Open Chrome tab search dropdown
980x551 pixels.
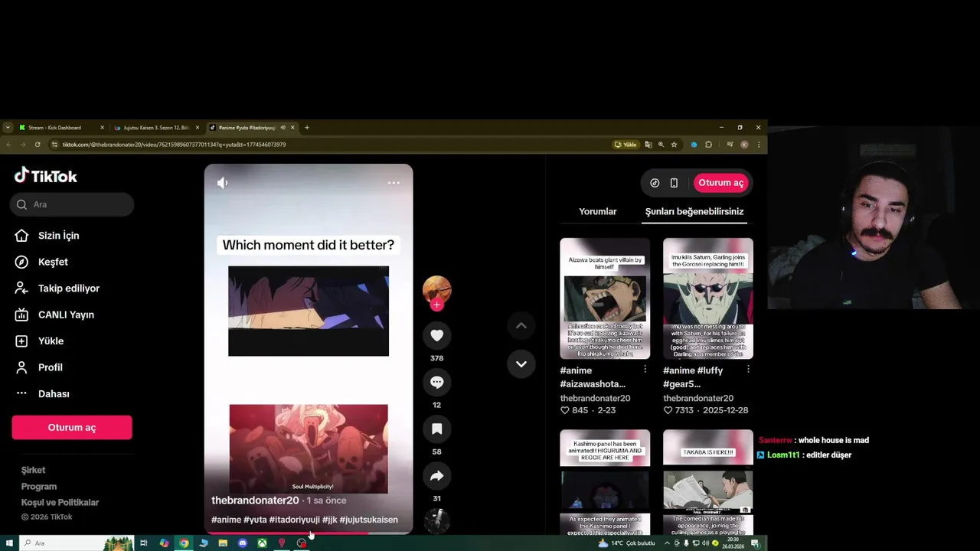(x=8, y=128)
